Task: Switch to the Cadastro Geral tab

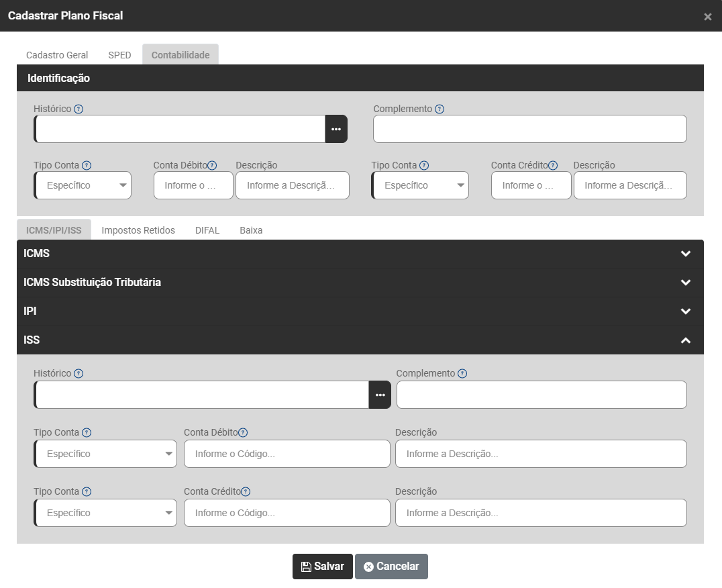Action: (x=57, y=55)
